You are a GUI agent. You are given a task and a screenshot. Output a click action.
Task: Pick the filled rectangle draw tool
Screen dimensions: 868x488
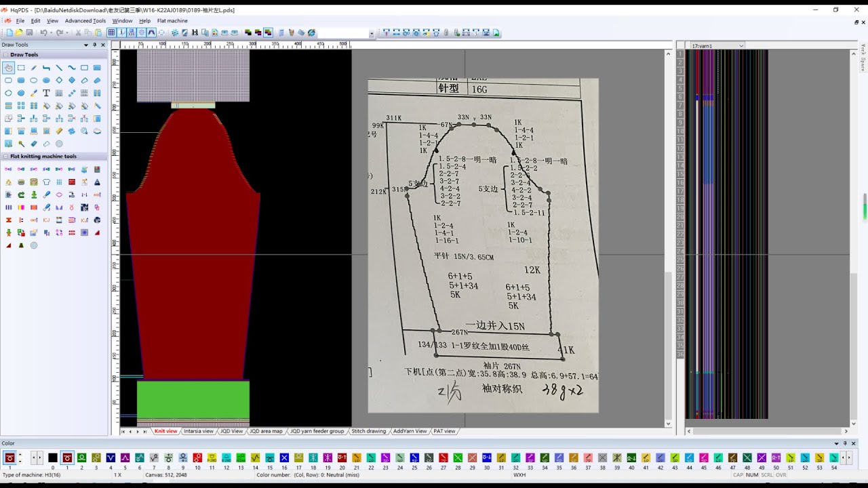pyautogui.click(x=97, y=68)
